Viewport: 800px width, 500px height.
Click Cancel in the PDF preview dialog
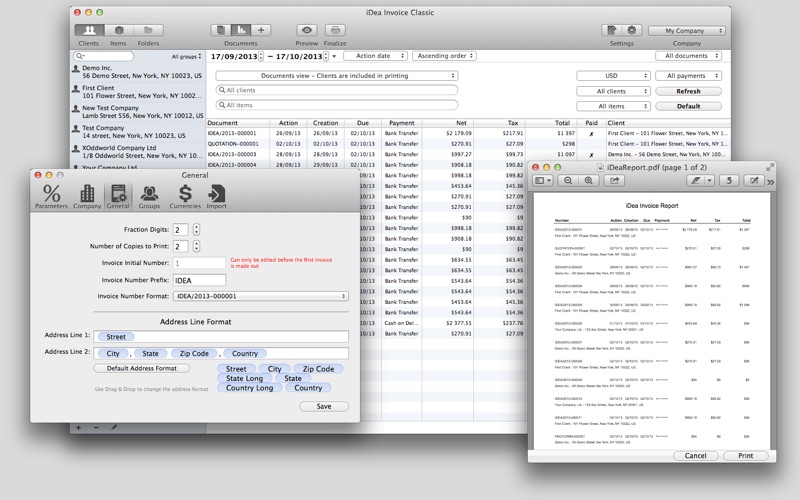tap(695, 455)
